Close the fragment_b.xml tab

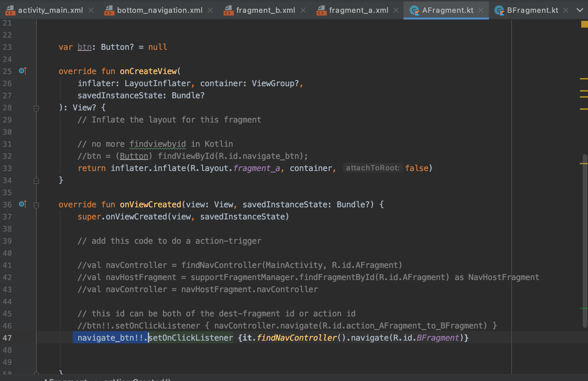(303, 10)
